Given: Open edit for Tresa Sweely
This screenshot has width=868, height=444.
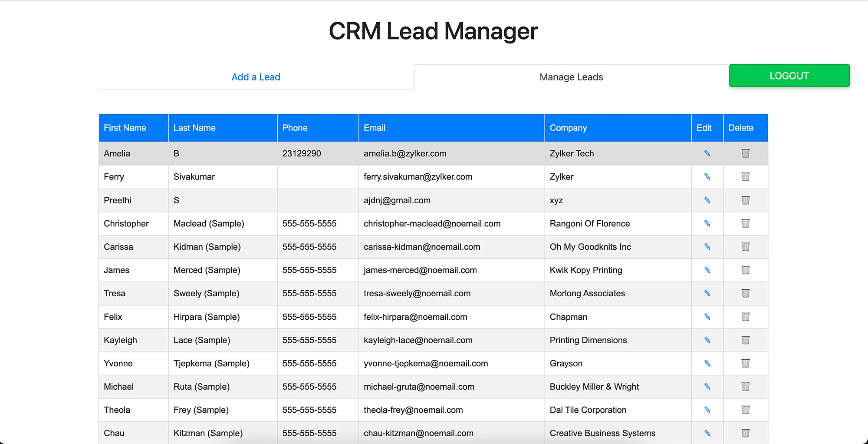Looking at the screenshot, I should point(707,293).
